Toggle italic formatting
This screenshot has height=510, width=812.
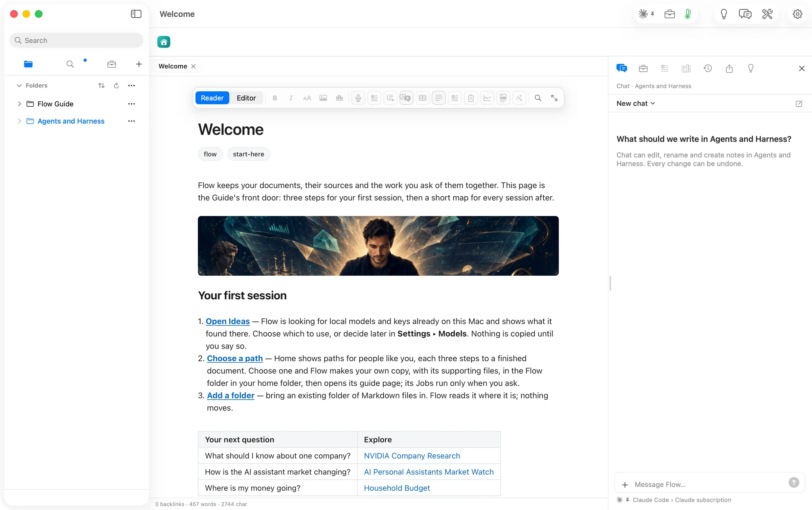pos(291,98)
